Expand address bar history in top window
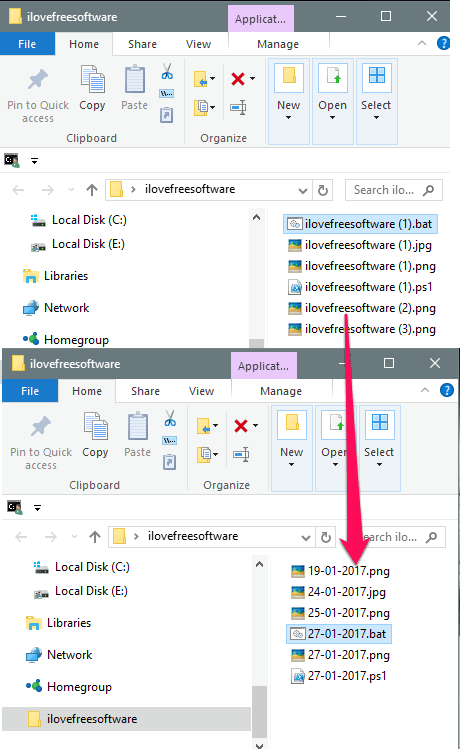Screen dimensions: 460x749 [302, 191]
